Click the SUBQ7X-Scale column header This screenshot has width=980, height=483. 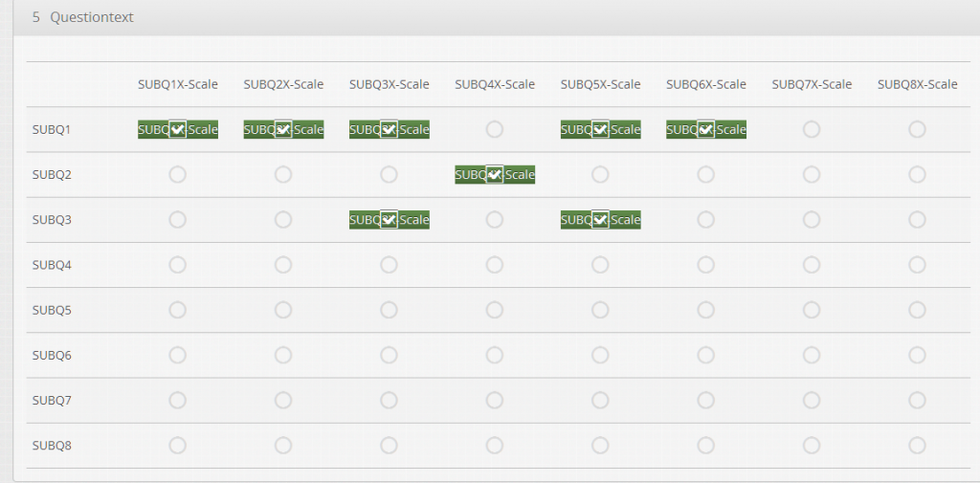point(812,84)
